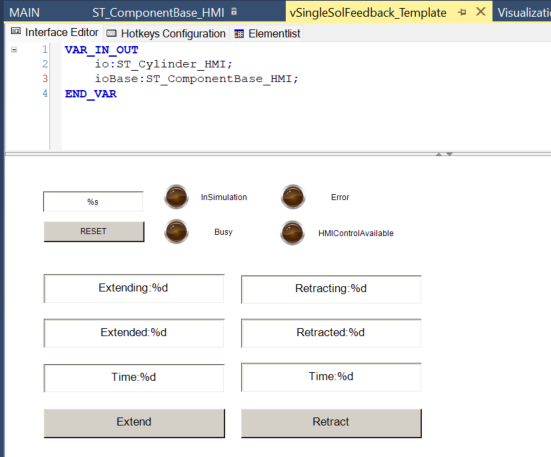This screenshot has width=551, height=457.
Task: Select the Busy lamp indicator
Action: [x=176, y=231]
